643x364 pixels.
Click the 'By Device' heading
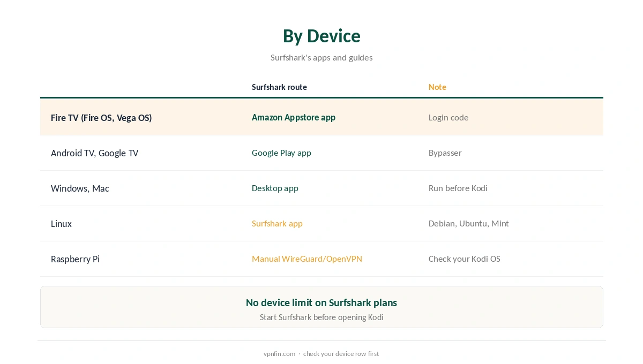322,36
